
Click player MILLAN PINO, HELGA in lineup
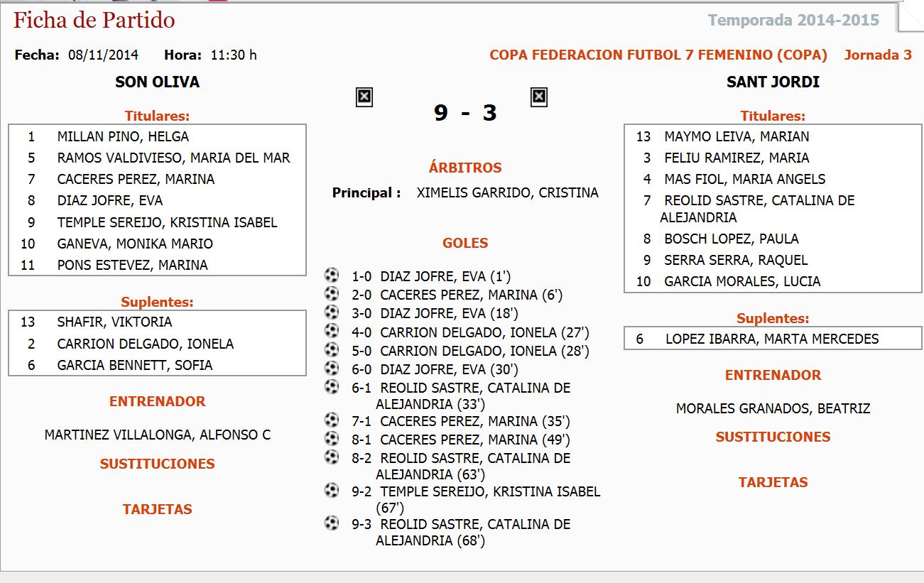pos(123,136)
